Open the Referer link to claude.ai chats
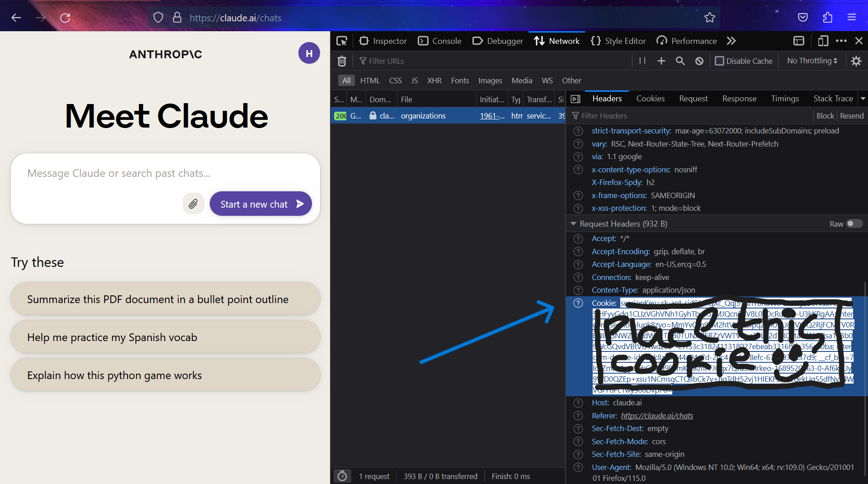This screenshot has height=484, width=868. [657, 415]
